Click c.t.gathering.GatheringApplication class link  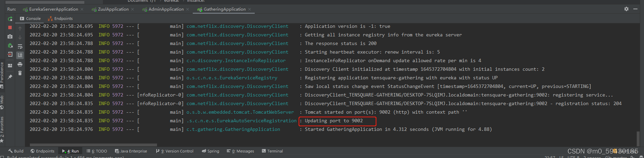click(233, 129)
